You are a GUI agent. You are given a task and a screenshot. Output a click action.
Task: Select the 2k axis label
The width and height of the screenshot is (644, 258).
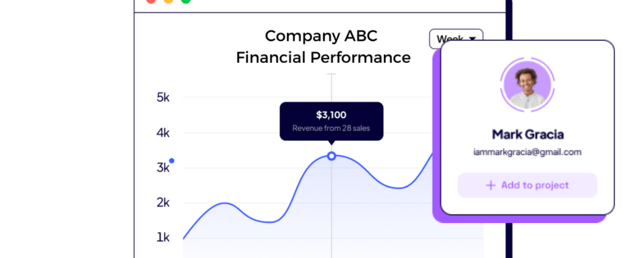click(x=163, y=203)
